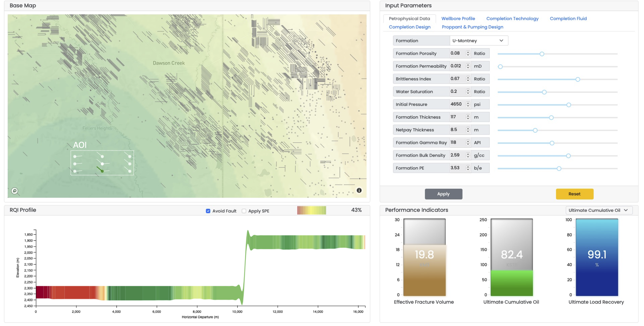
Task: Click the decrement arrow on Formation PE
Action: pos(468,169)
